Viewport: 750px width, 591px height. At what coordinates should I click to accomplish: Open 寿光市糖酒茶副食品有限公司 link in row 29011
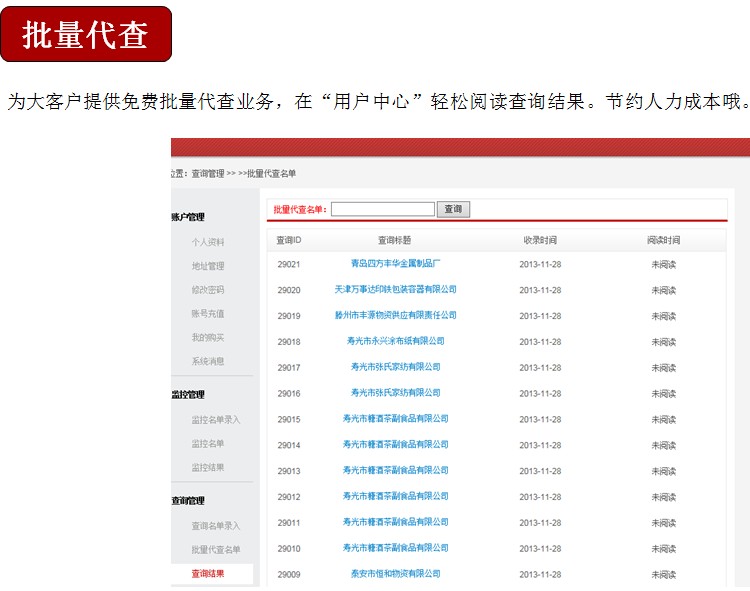tap(396, 522)
